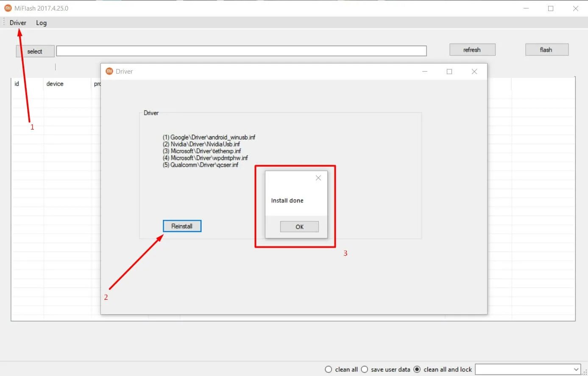Click the Qualcomm qcser.inf driver entry

click(201, 165)
